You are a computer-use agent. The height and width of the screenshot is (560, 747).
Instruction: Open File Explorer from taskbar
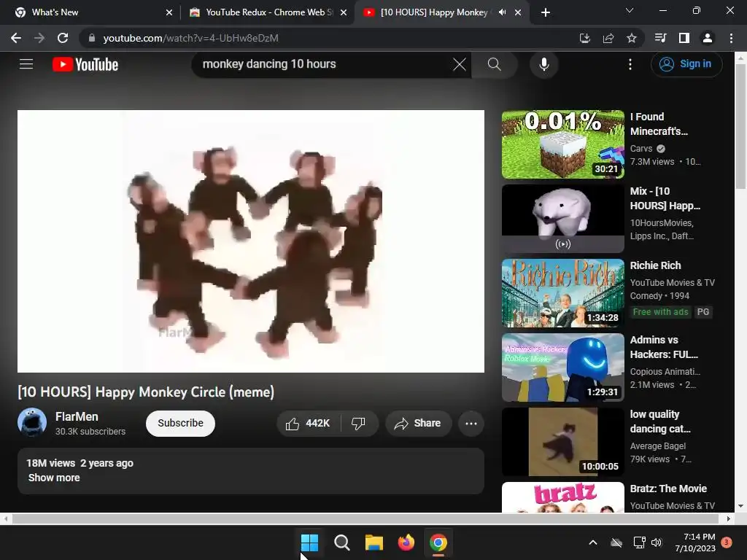coord(374,542)
